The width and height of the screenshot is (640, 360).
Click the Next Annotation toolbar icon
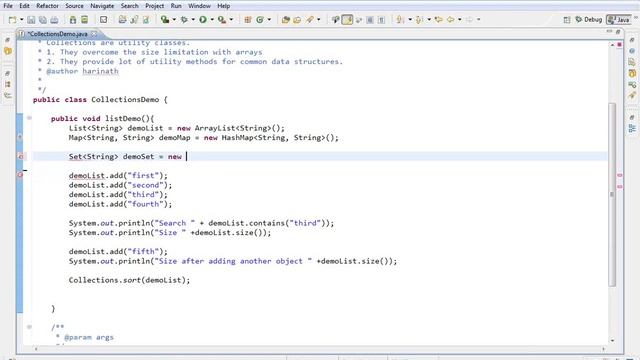400,20
